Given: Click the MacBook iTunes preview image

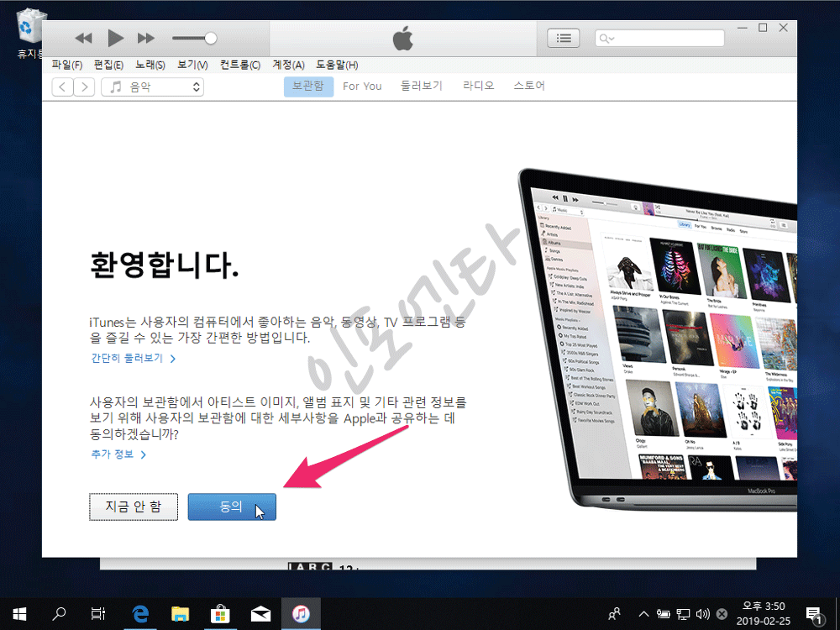Looking at the screenshot, I should (658, 339).
